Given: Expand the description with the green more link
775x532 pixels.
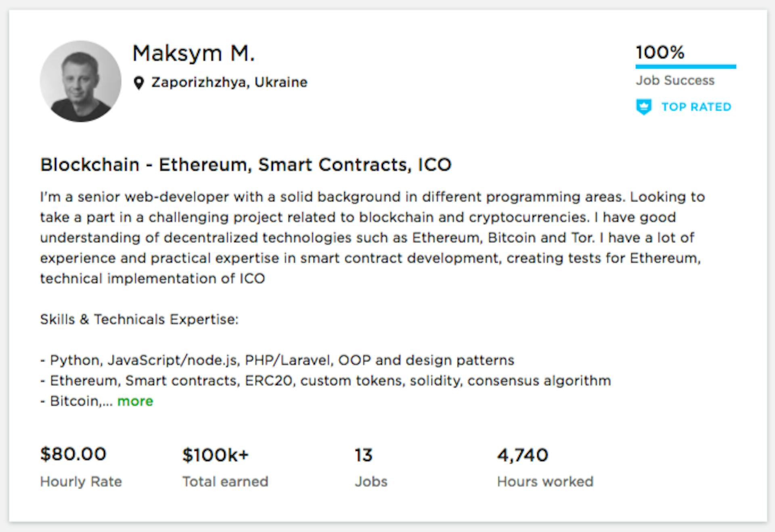Looking at the screenshot, I should click(135, 401).
